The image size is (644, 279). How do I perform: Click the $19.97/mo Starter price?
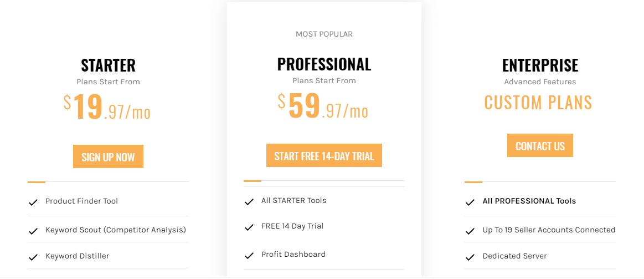tap(107, 107)
